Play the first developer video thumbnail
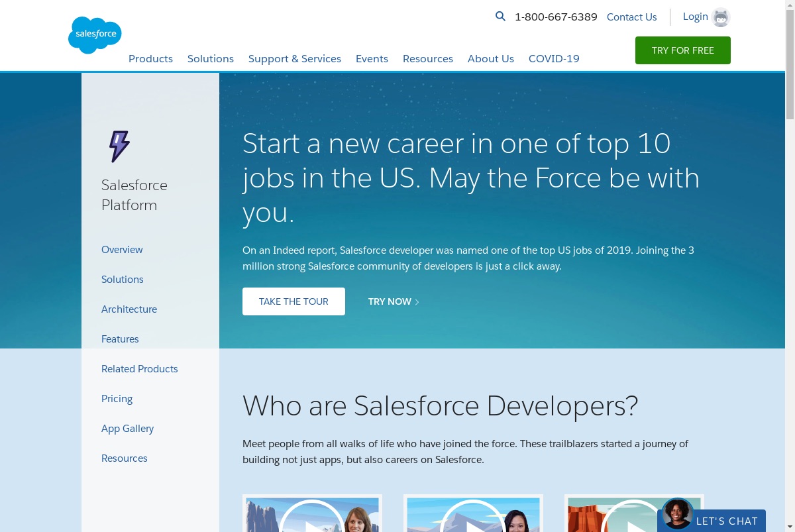The width and height of the screenshot is (795, 532). 312,513
